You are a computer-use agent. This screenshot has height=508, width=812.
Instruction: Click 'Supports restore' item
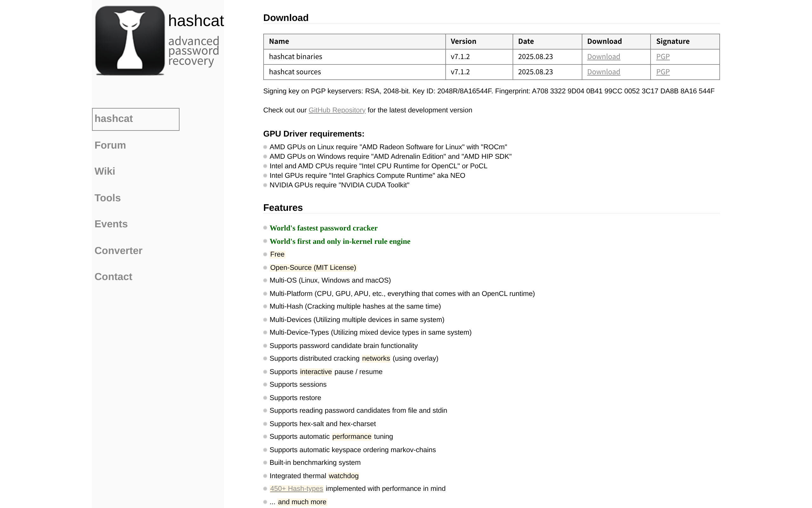[x=295, y=398]
